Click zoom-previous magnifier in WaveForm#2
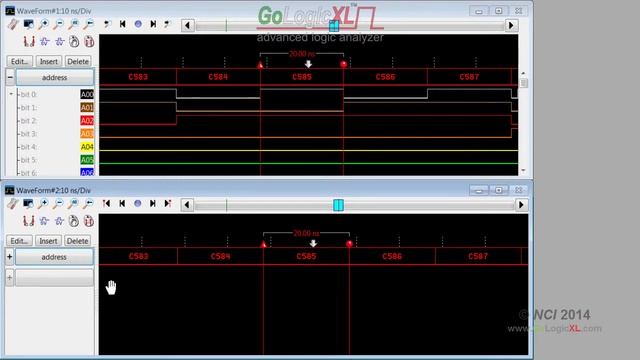 point(88,204)
